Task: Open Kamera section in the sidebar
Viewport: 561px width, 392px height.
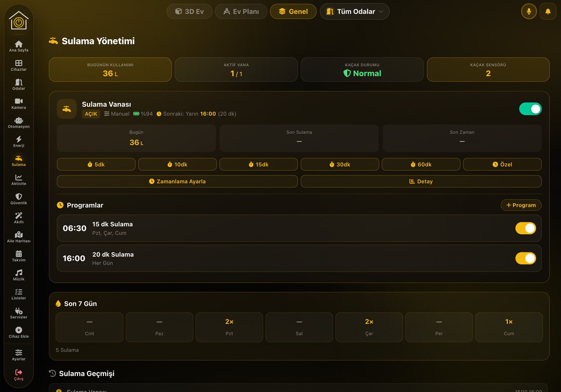Action: click(19, 104)
